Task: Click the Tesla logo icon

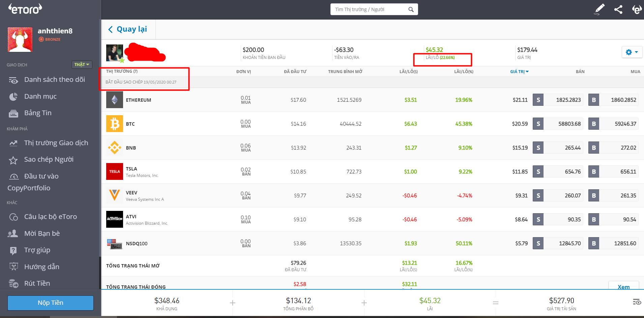Action: [114, 171]
